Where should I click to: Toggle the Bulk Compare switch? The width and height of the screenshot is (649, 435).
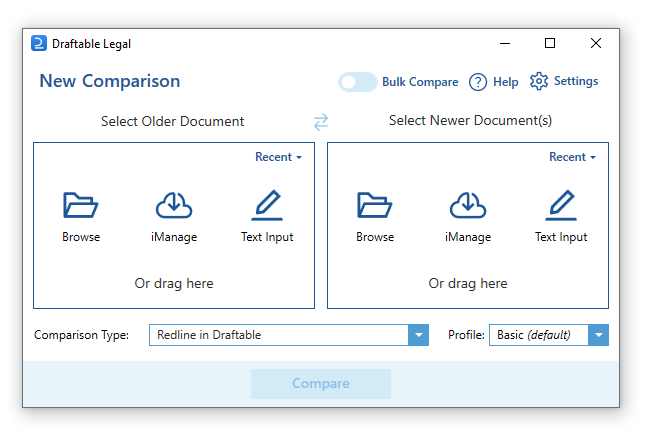tap(358, 82)
